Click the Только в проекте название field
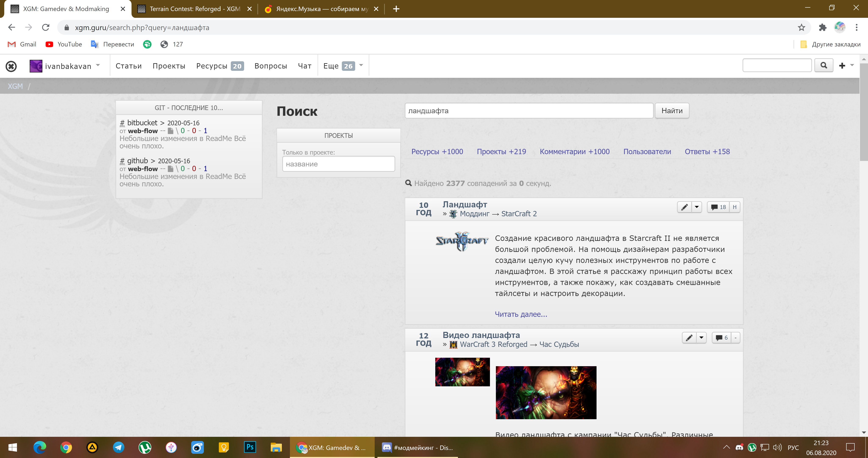This screenshot has height=458, width=868. coord(338,164)
